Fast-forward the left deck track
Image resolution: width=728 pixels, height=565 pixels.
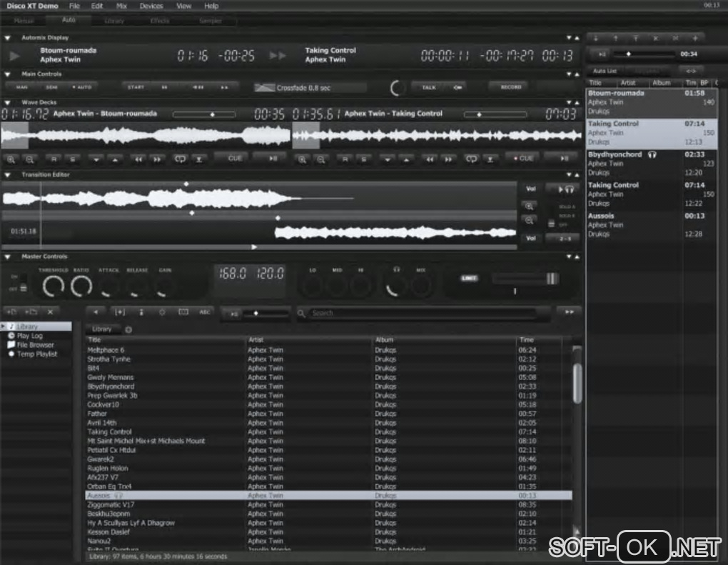pyautogui.click(x=158, y=159)
